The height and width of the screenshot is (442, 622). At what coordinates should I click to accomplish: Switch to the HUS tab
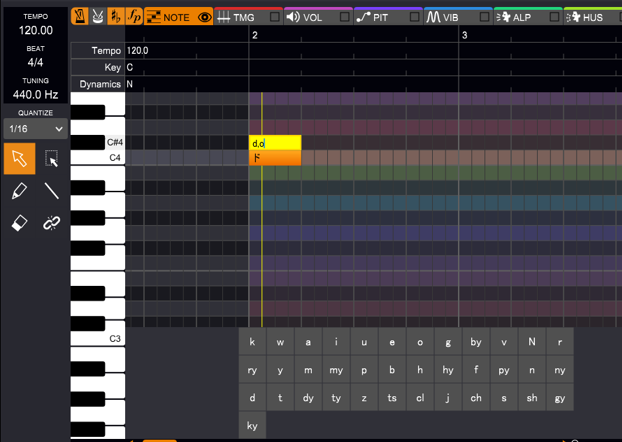click(x=593, y=17)
